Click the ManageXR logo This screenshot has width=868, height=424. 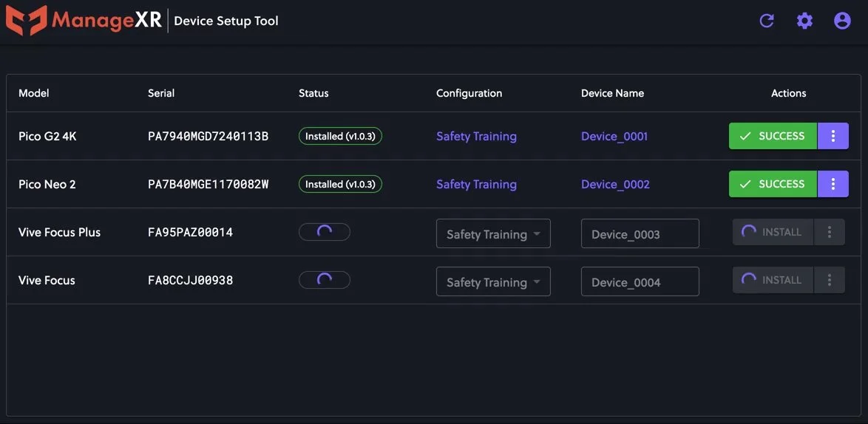click(x=84, y=21)
